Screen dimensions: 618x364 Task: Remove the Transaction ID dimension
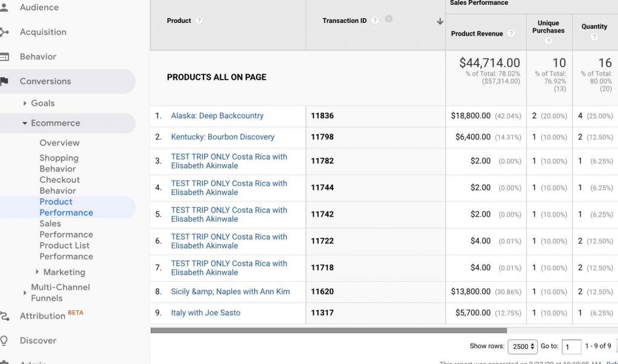point(389,19)
